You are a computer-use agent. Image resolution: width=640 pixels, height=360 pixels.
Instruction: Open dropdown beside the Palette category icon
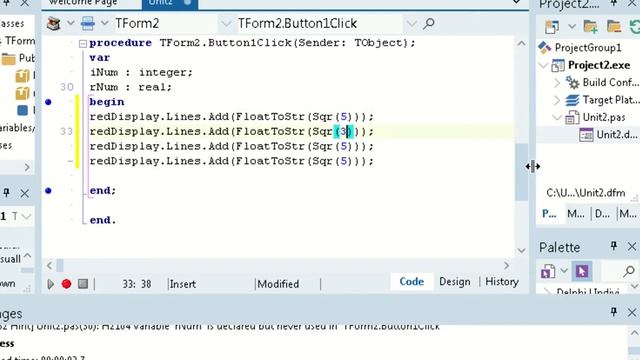[564, 271]
